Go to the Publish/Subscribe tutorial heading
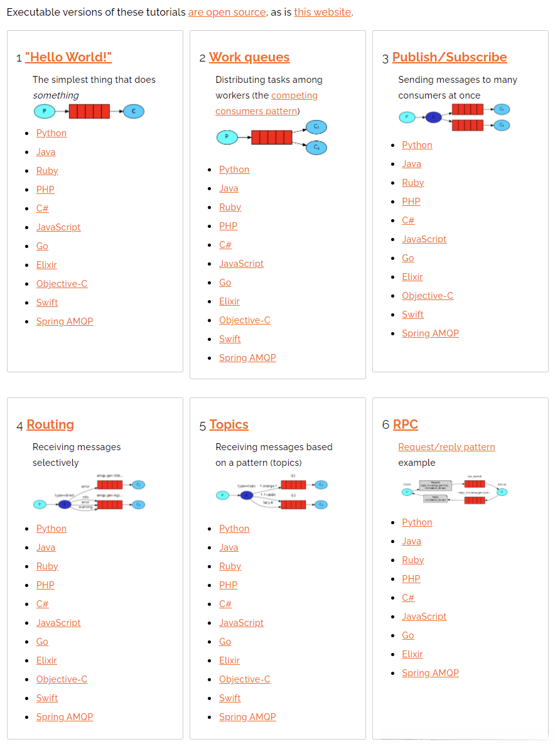 [x=450, y=57]
